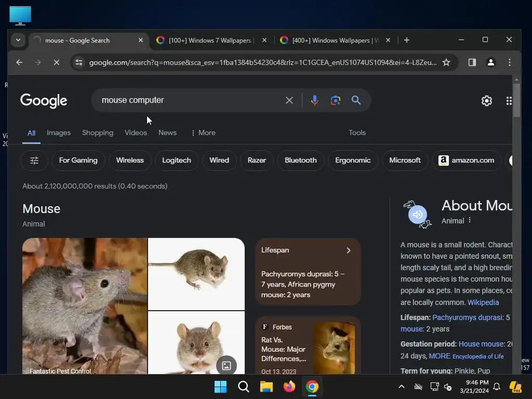
Task: Open the Encyclopedia of Life link
Action: [x=478, y=356]
